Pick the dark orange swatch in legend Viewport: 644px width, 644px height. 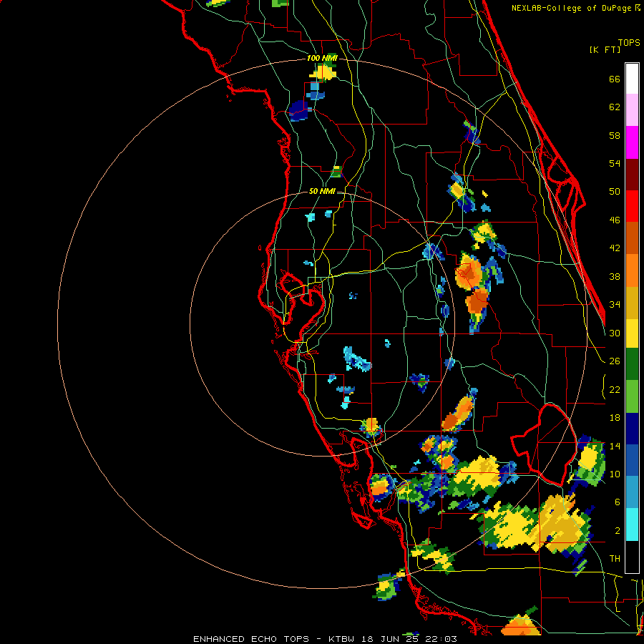(x=632, y=238)
